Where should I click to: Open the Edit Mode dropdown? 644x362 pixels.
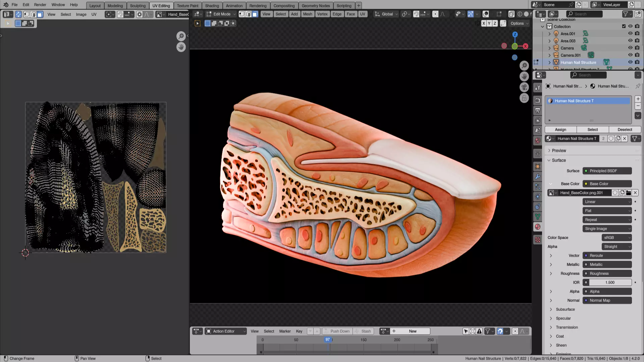[221, 14]
